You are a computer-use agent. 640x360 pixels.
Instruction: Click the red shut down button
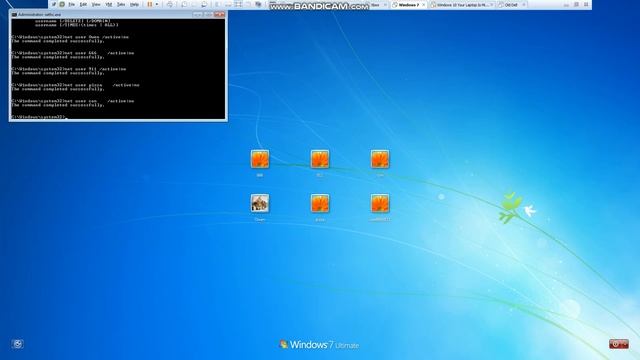point(616,344)
